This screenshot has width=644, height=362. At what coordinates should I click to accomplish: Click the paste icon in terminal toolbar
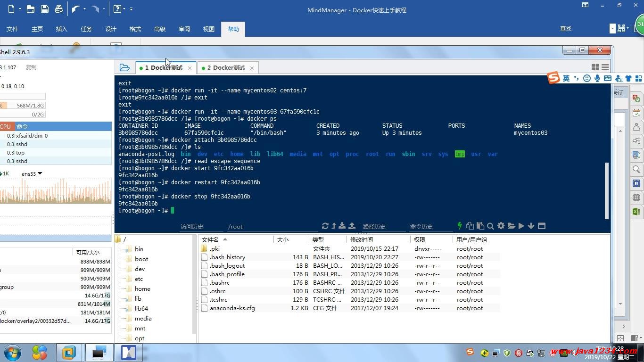(480, 226)
